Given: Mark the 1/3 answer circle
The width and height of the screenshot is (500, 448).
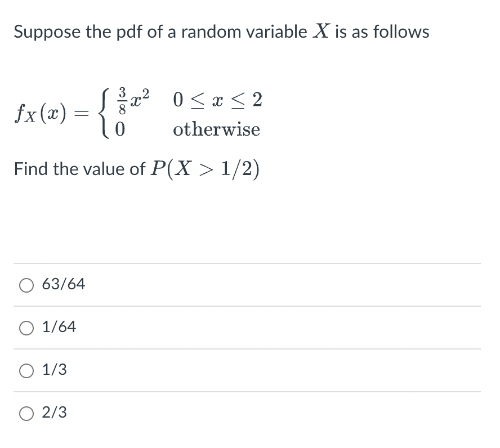Looking at the screenshot, I should tap(26, 371).
